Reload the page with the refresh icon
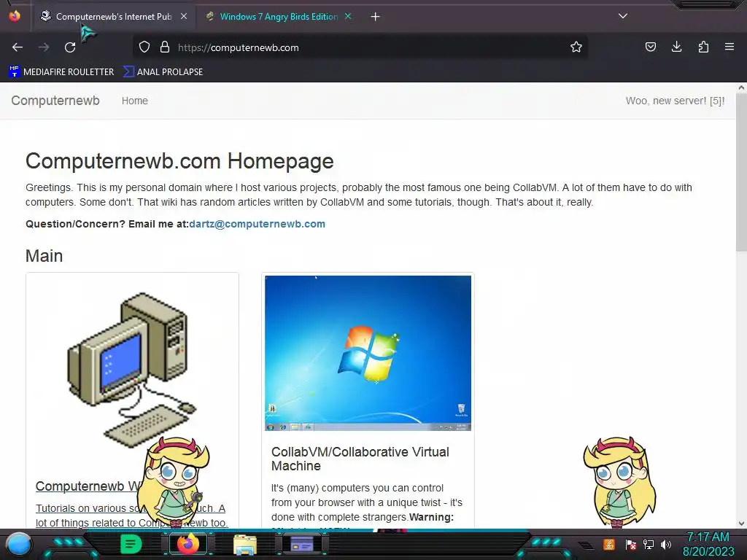This screenshot has width=747, height=560. pos(70,47)
